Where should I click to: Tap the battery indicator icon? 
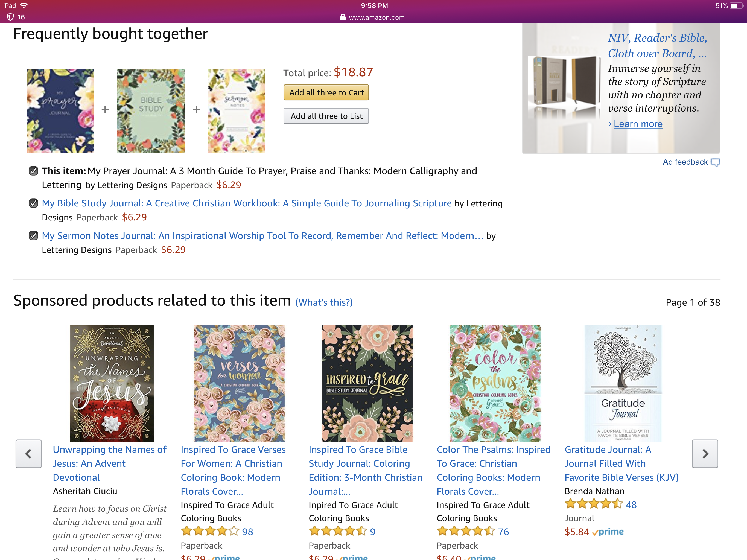[736, 6]
